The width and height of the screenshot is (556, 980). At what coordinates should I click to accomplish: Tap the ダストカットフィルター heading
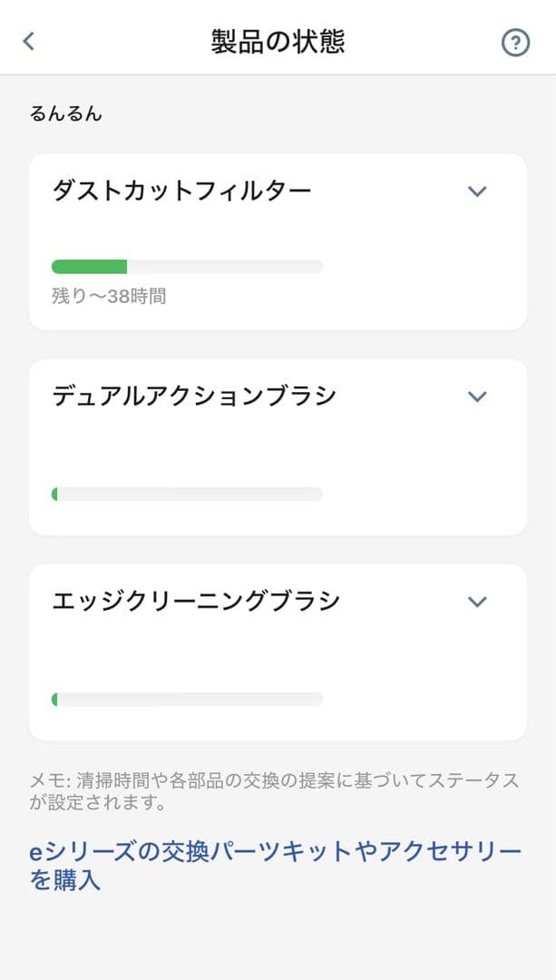(x=181, y=191)
